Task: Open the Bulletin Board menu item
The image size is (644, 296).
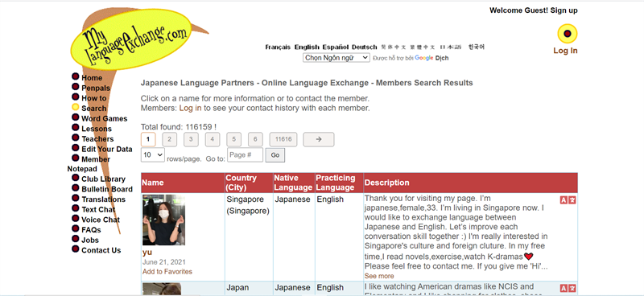Action: click(x=107, y=189)
